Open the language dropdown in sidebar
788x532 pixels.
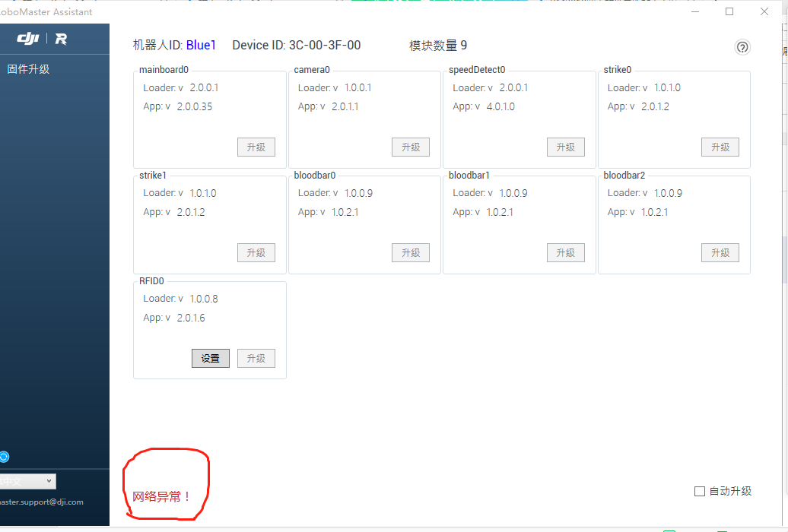(x=27, y=481)
